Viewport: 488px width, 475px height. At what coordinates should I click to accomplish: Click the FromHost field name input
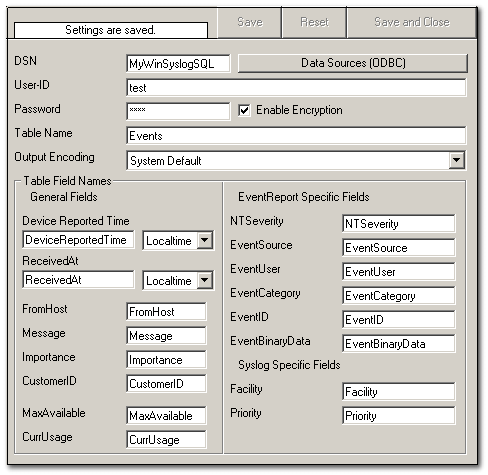pyautogui.click(x=166, y=312)
